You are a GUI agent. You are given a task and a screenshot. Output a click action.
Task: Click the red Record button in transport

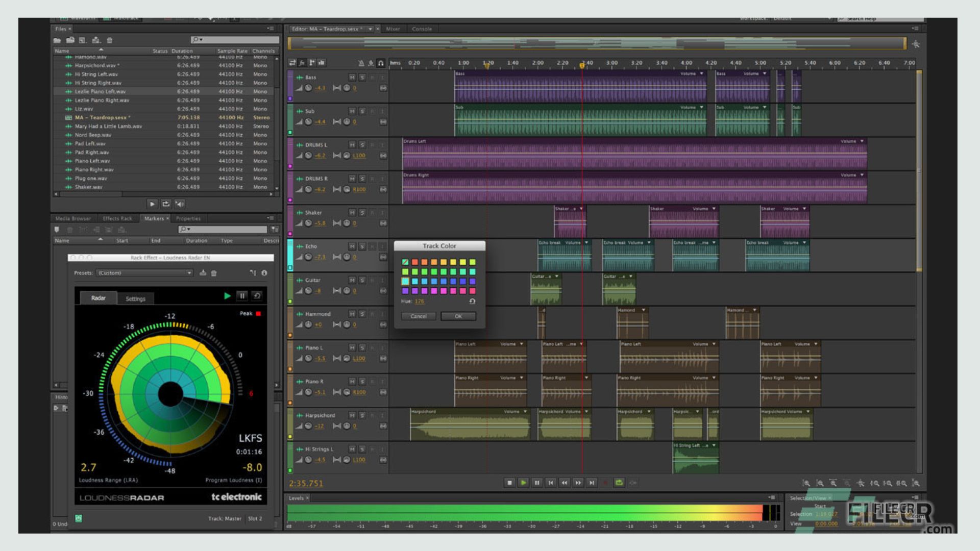605,483
